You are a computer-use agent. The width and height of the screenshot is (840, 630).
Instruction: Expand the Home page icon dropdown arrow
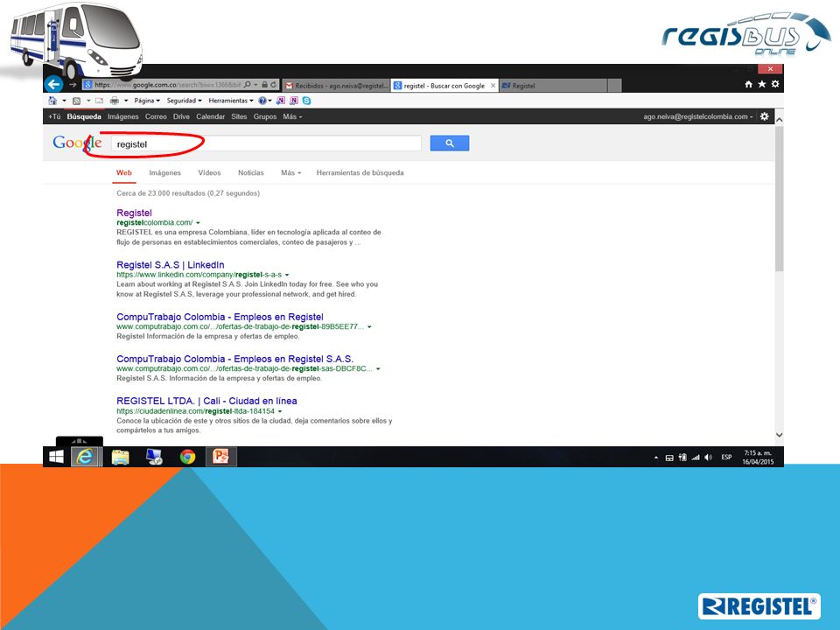[x=64, y=101]
